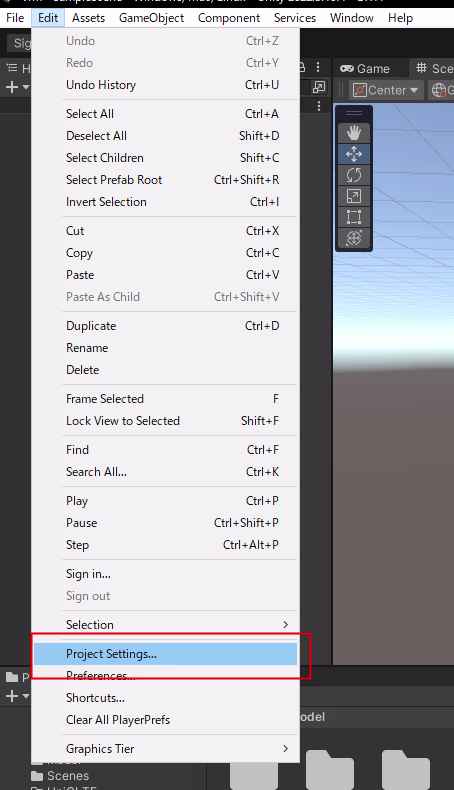Close the Edit menu via its header
This screenshot has width=454, height=790.
tap(48, 18)
